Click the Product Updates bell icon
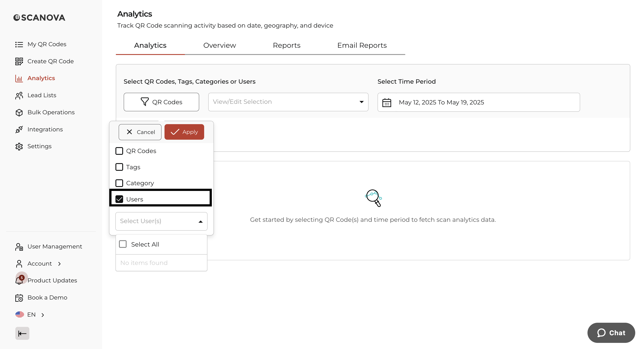The height and width of the screenshot is (349, 644). point(19,281)
